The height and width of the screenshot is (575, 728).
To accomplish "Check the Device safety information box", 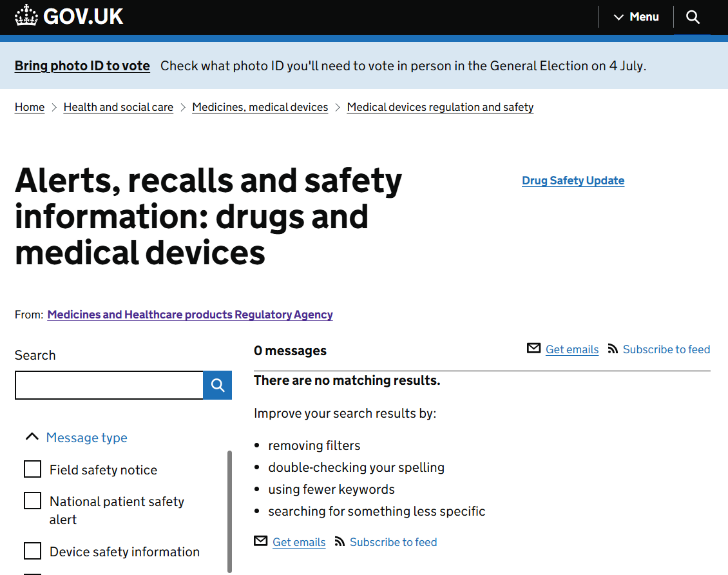I will [32, 551].
